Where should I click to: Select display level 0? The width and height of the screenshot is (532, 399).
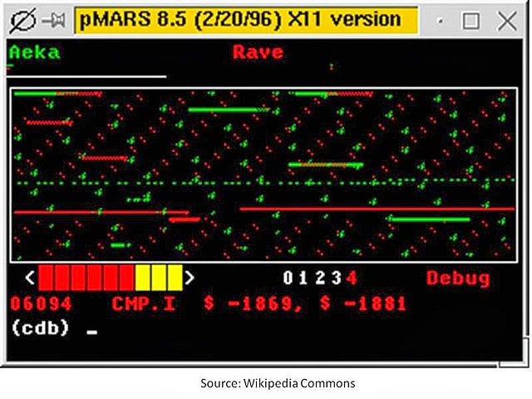pos(288,278)
